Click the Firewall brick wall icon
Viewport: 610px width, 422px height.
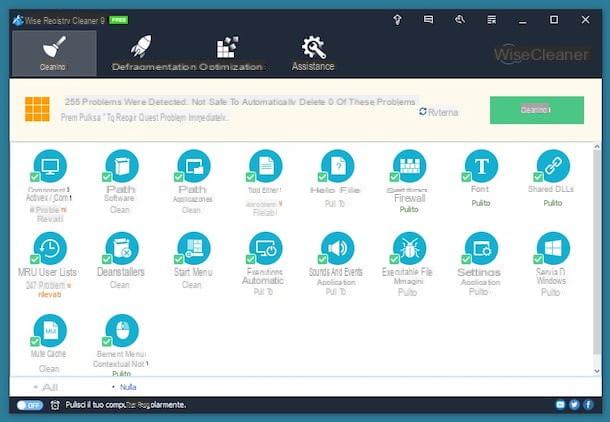(410, 166)
